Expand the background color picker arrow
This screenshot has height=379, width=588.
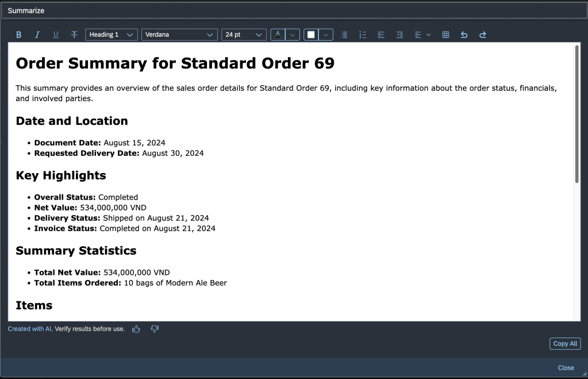[326, 35]
